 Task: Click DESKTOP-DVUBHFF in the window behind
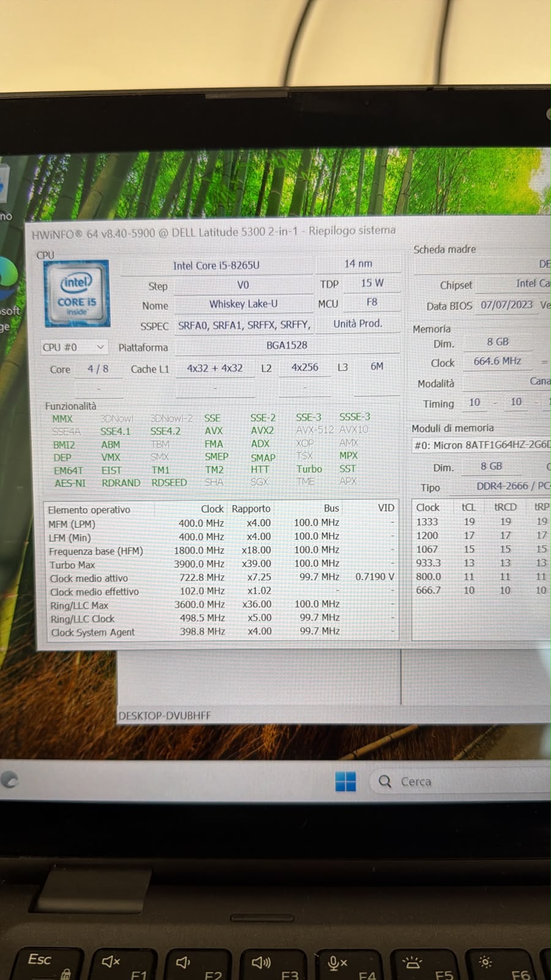coord(165,715)
